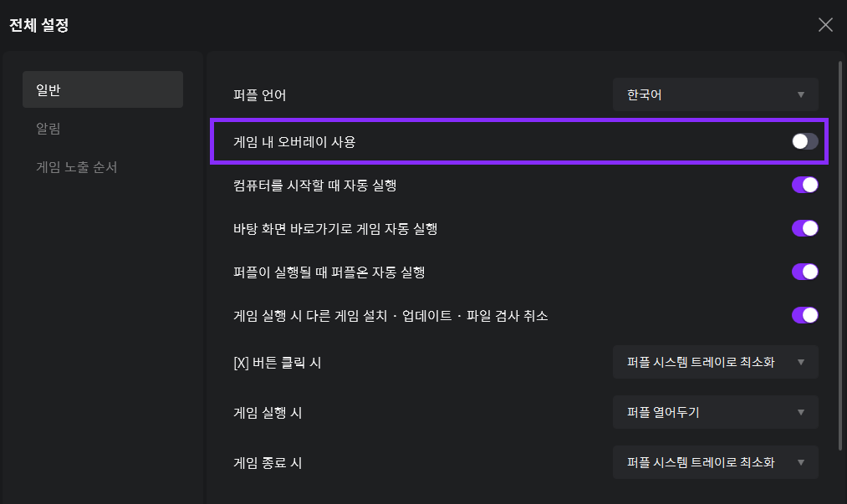Close the 전체 설정 dialog
847x504 pixels.
[x=824, y=24]
